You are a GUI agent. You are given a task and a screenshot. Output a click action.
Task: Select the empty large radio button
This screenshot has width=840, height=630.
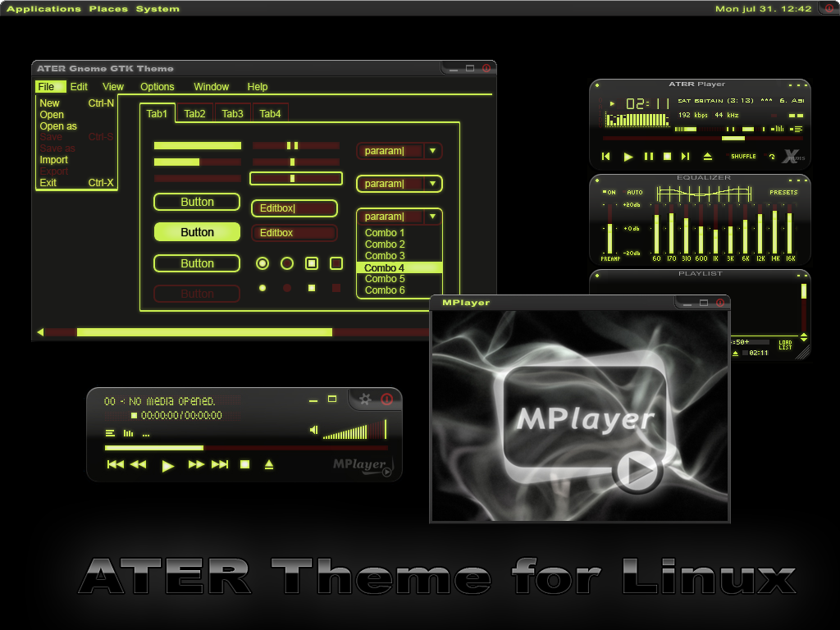pos(287,263)
